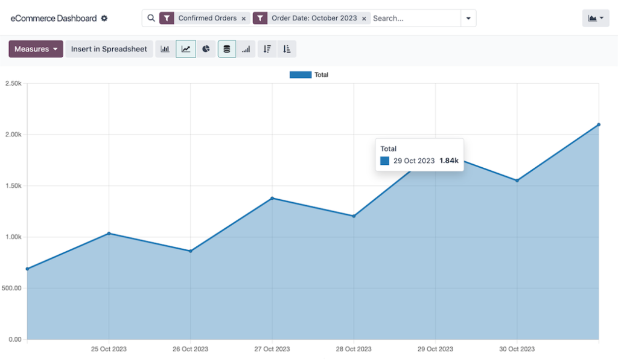Sort values in ascending order
Image resolution: width=618 pixels, height=364 pixels.
click(287, 49)
